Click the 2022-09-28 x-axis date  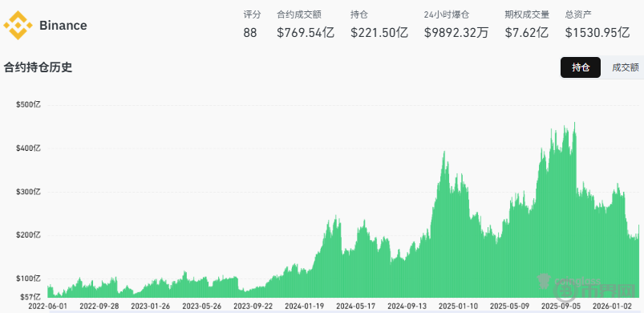(99, 306)
